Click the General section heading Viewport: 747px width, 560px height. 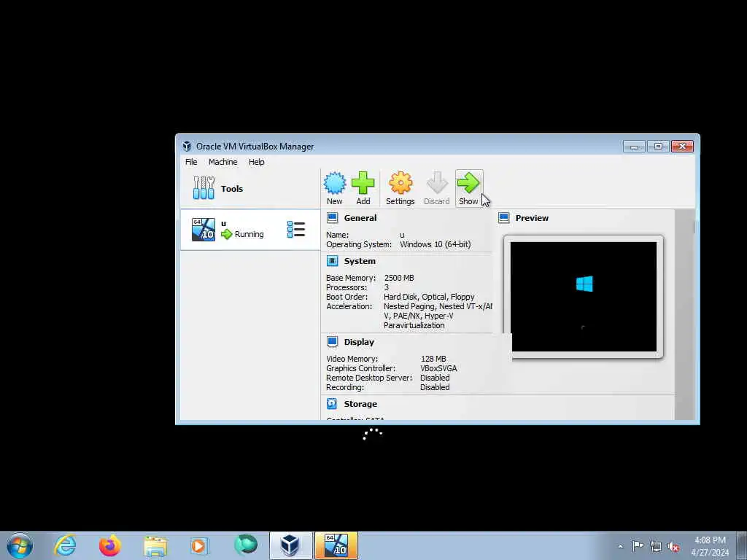(x=360, y=218)
